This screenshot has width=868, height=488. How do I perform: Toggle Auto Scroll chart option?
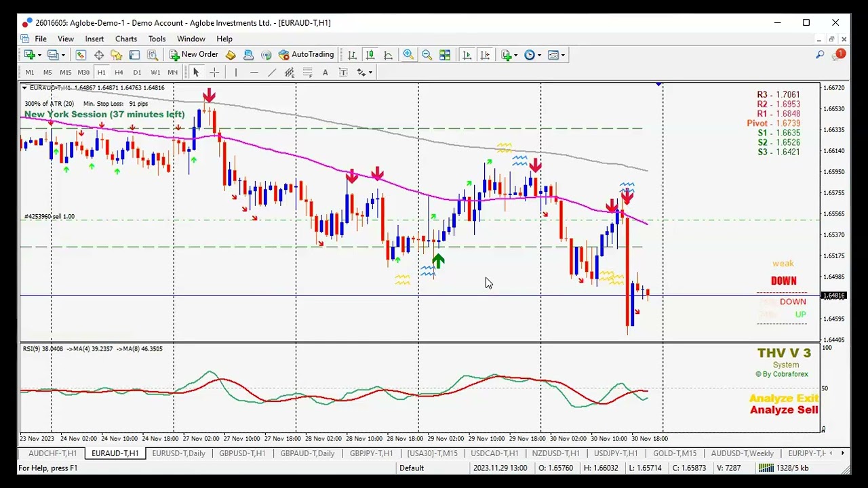tap(467, 55)
